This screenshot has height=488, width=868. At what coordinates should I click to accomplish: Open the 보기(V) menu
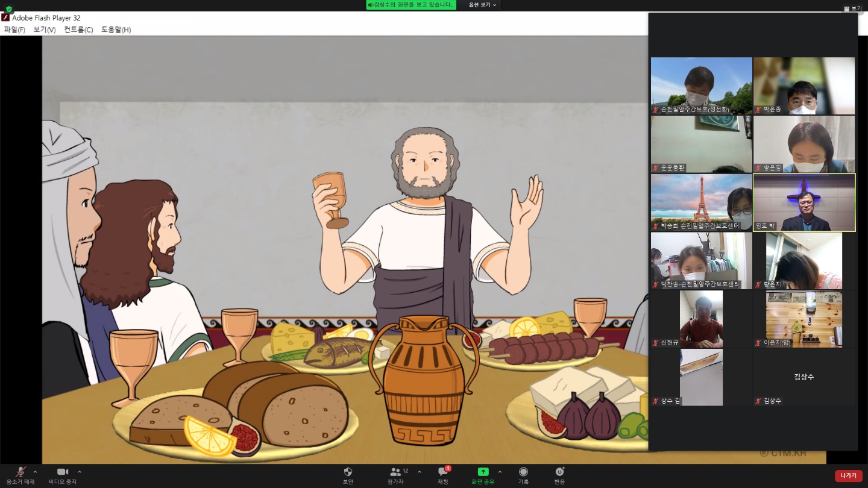pos(45,30)
